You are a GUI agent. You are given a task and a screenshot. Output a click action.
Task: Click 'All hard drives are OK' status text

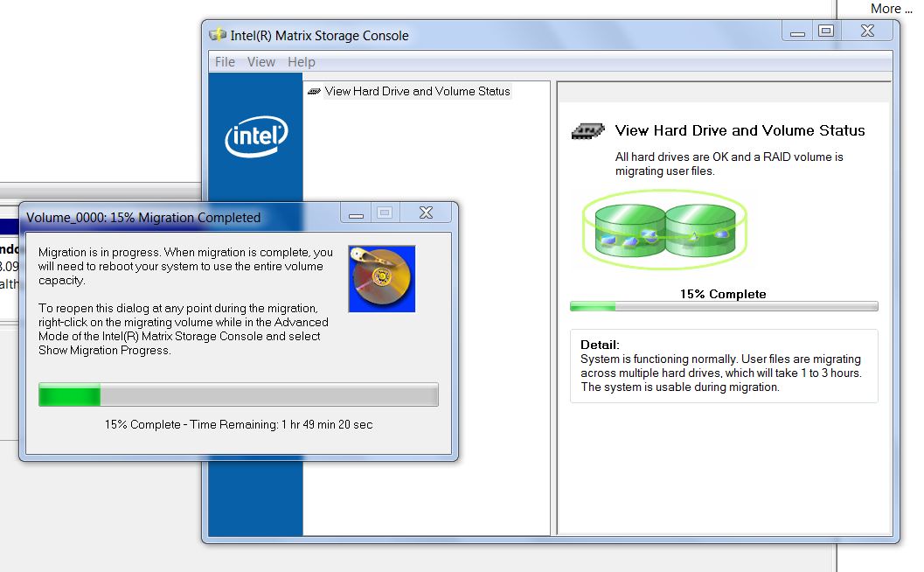coord(729,164)
